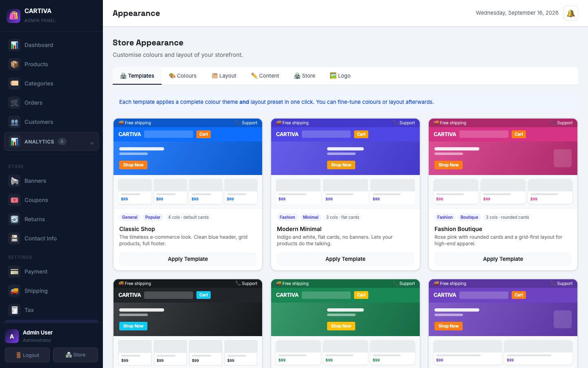Open the storefront via Store button
This screenshot has width=588, height=368.
pyautogui.click(x=76, y=355)
